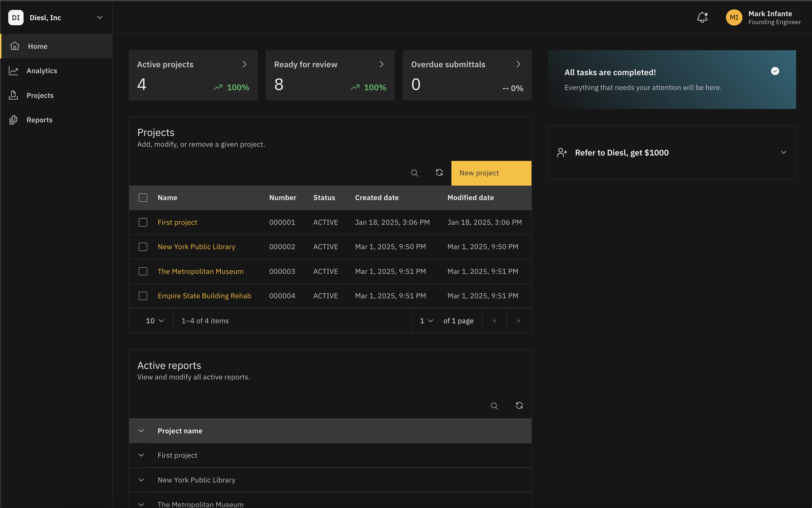Open Active projects card arrow

click(x=244, y=64)
